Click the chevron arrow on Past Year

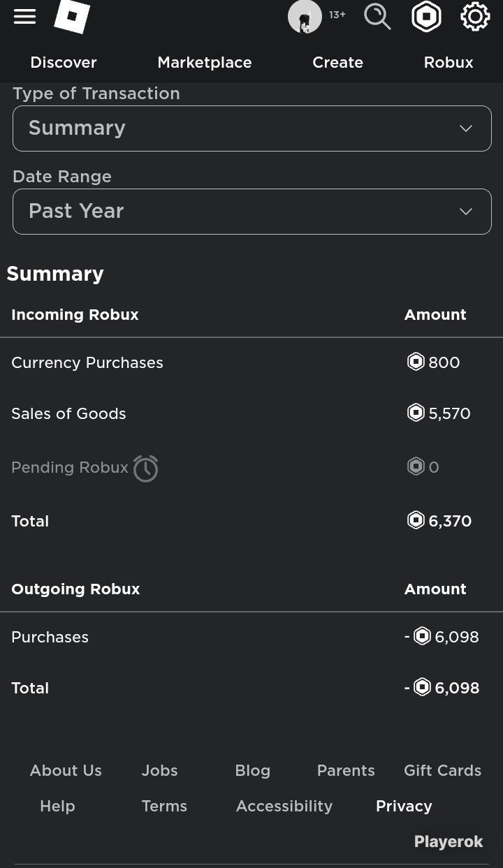click(x=466, y=212)
